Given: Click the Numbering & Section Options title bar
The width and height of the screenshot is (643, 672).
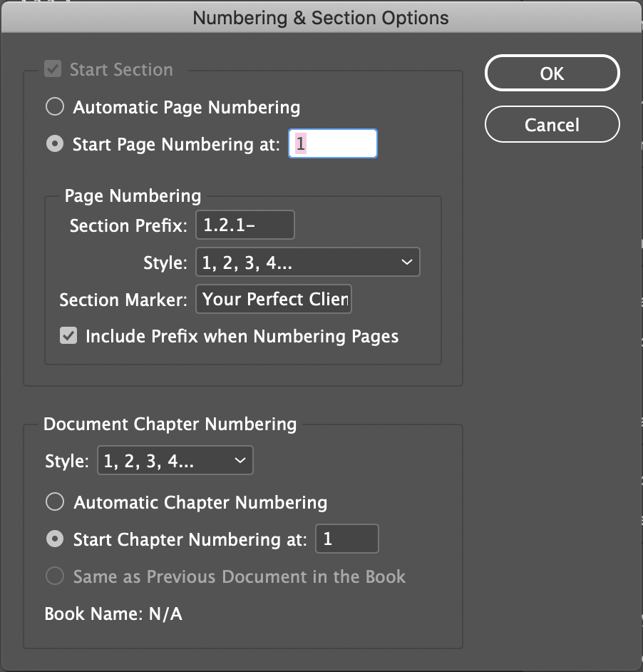Looking at the screenshot, I should pos(321,17).
